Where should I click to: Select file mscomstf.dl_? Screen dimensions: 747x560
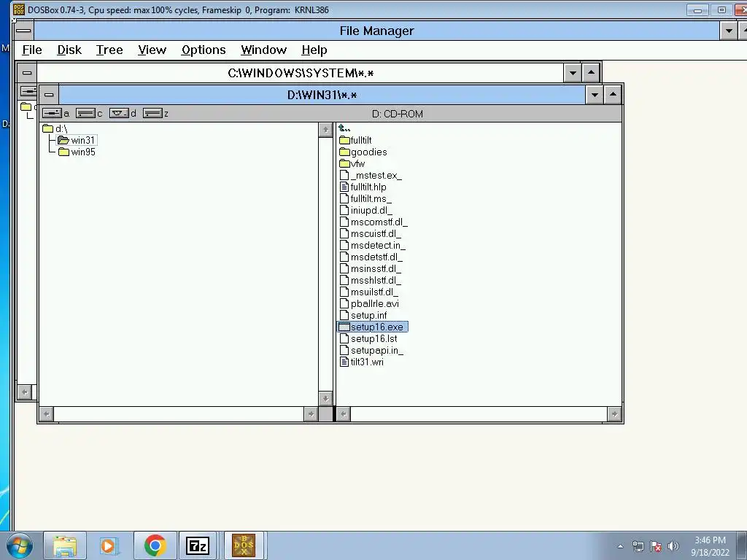tap(373, 222)
